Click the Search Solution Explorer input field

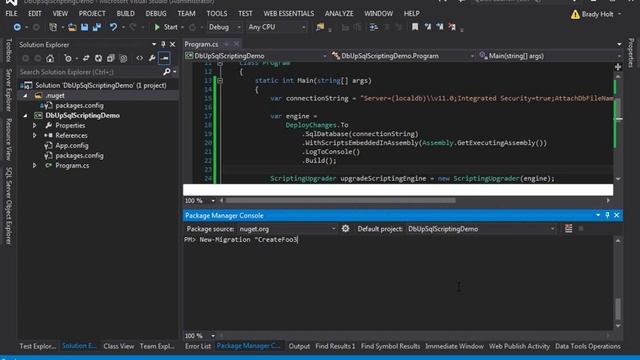[90, 72]
